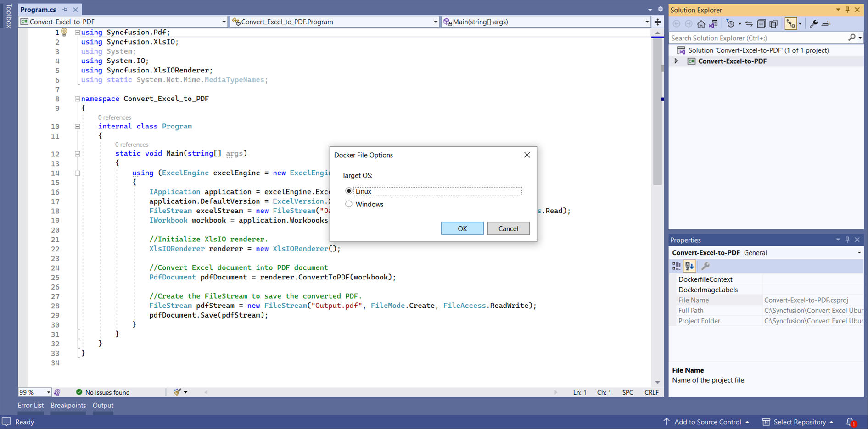Viewport: 868px width, 429px height.
Task: Open the Pending Changes Filter dropdown arrow
Action: [x=739, y=24]
